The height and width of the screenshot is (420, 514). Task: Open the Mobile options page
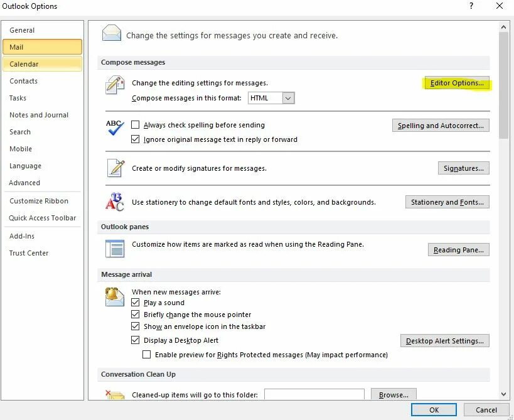click(x=42, y=149)
